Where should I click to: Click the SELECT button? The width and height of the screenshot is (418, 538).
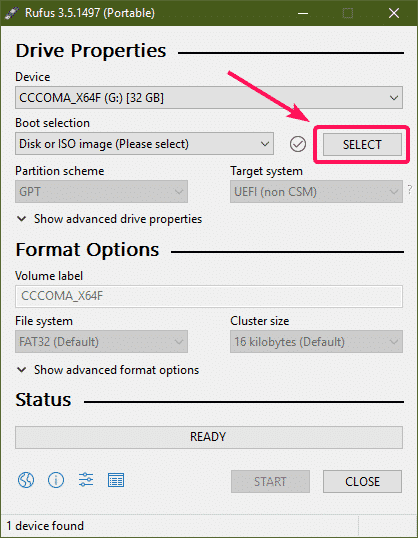362,144
